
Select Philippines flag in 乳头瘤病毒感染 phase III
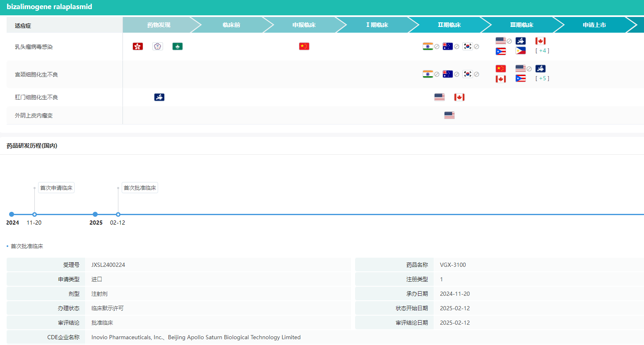[521, 51]
